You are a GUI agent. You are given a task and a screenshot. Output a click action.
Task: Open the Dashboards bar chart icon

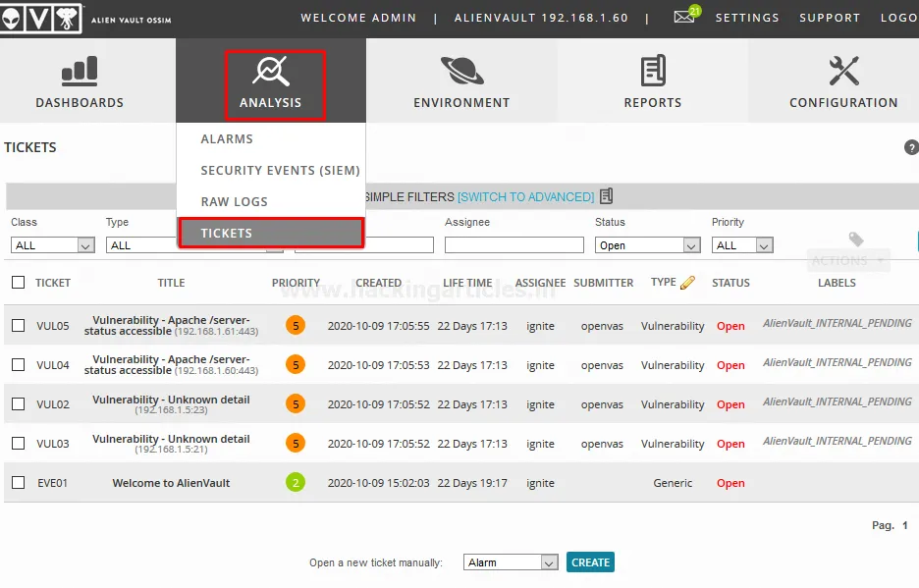pos(80,70)
